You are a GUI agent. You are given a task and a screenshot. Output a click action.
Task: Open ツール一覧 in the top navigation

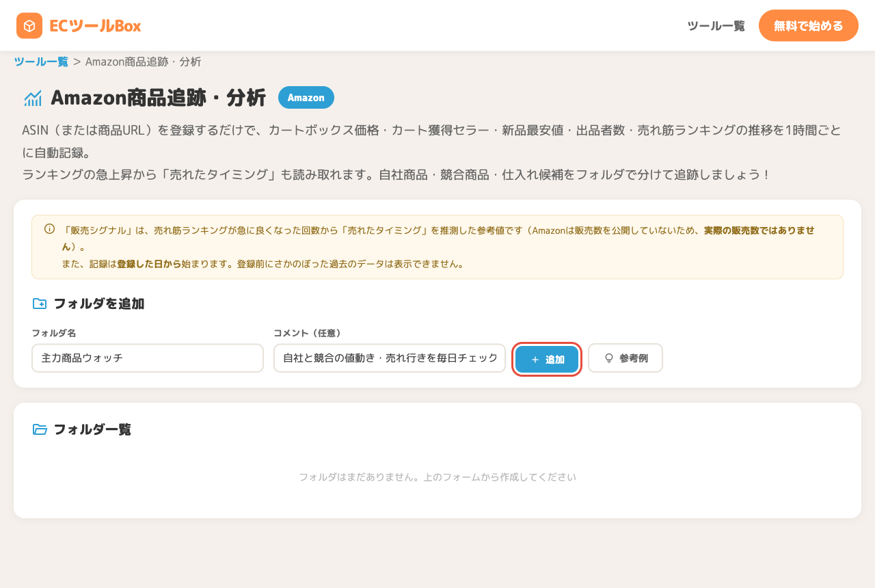[x=716, y=26]
